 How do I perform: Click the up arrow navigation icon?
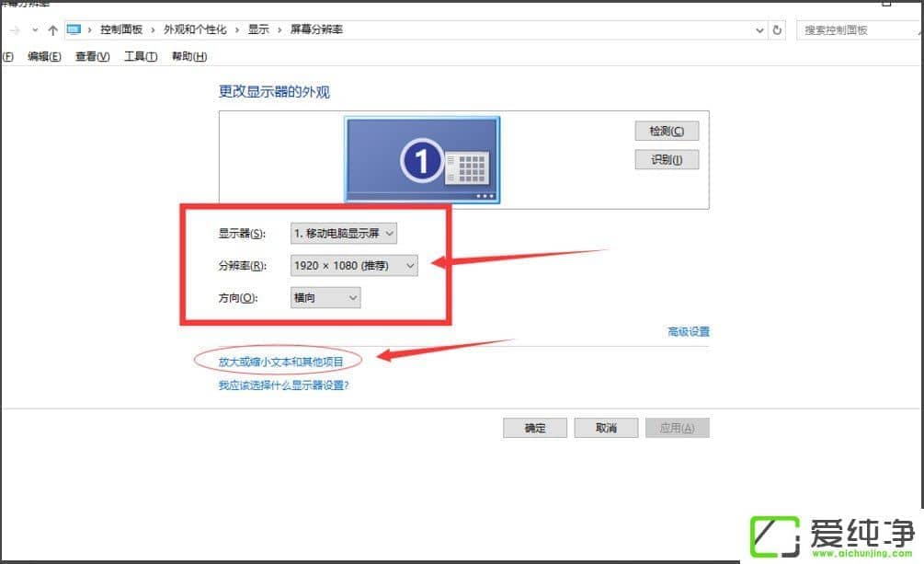52,29
